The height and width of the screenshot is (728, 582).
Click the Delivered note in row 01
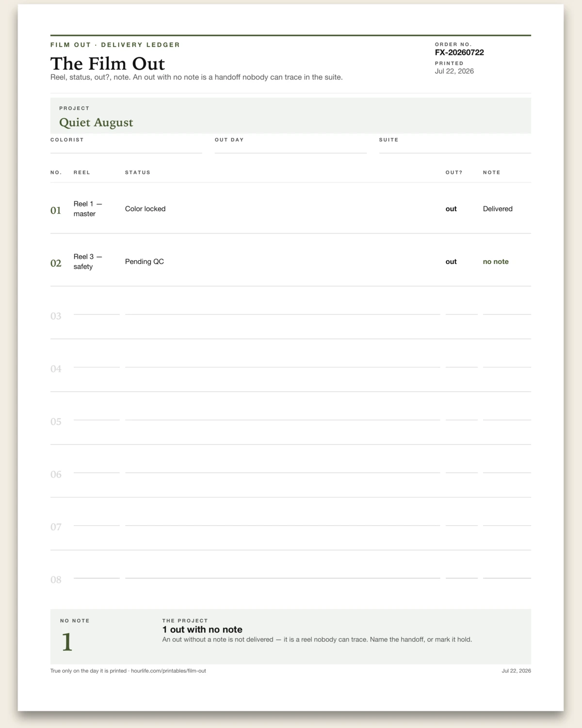point(498,209)
